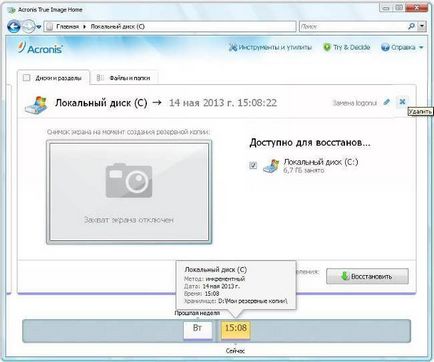Click the tools icon near 'Инструменты и утилиты'
Image resolution: width=434 pixels, height=362 pixels.
(x=233, y=47)
